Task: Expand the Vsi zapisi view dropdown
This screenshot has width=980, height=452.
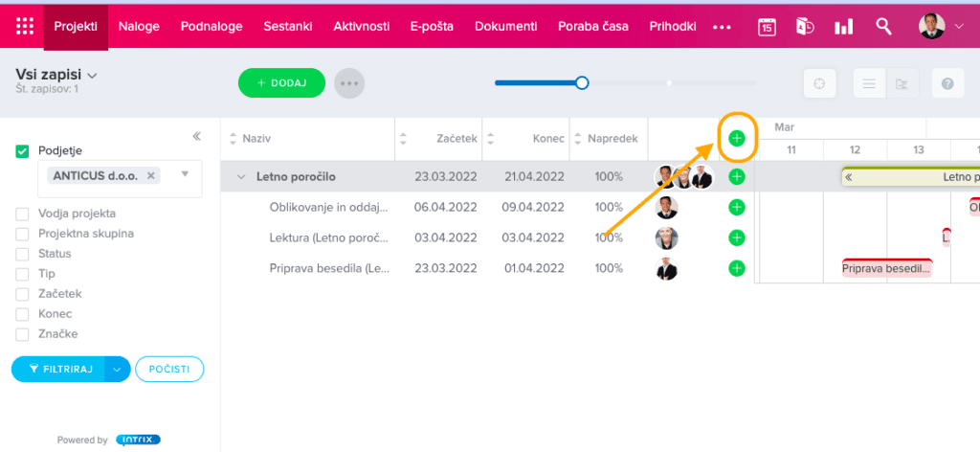Action: 93,75
